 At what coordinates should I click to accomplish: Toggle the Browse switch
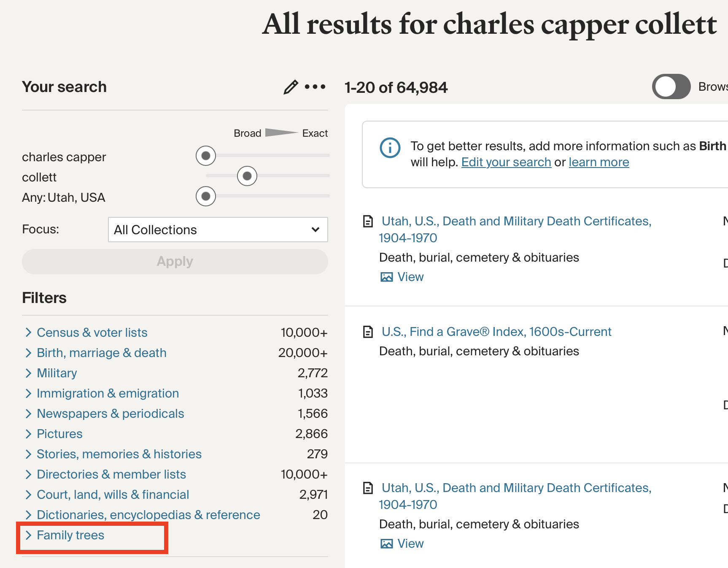[x=671, y=87]
